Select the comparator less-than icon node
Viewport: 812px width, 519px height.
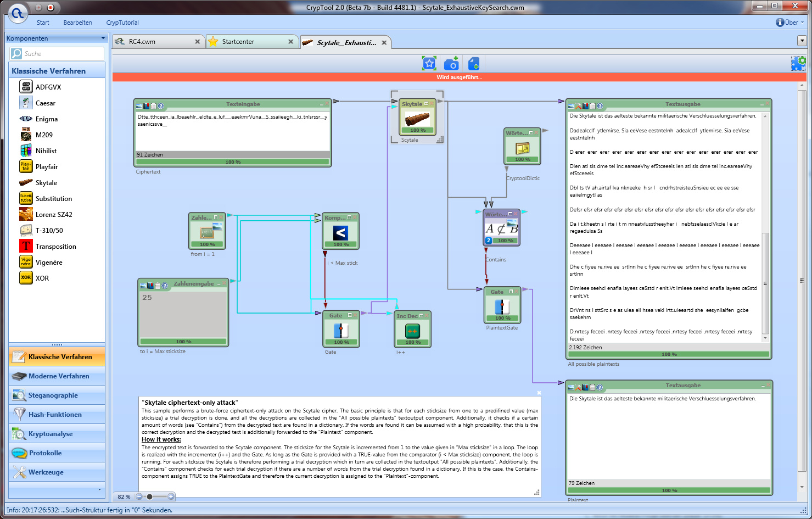tap(341, 233)
